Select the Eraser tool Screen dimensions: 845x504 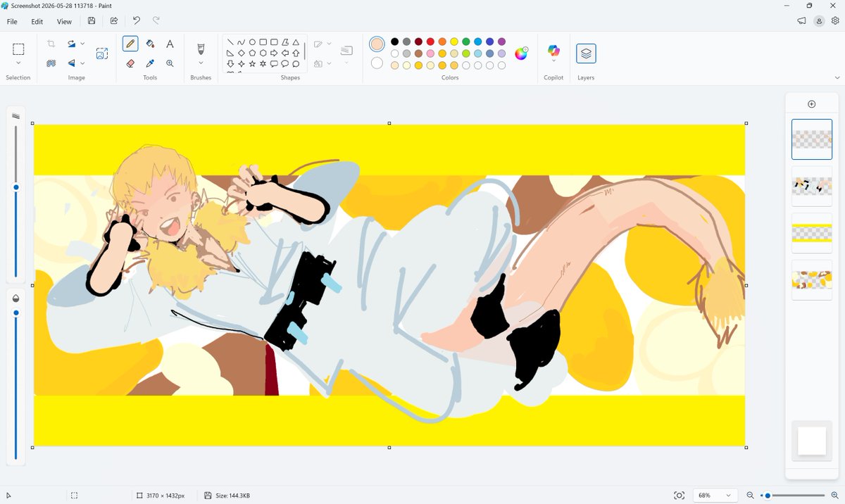(x=130, y=63)
